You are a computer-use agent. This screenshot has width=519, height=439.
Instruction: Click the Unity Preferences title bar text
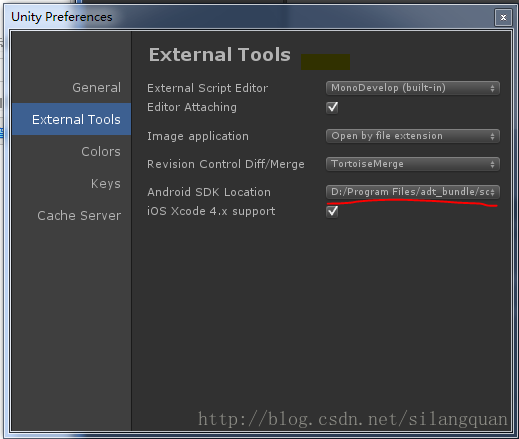[x=62, y=17]
